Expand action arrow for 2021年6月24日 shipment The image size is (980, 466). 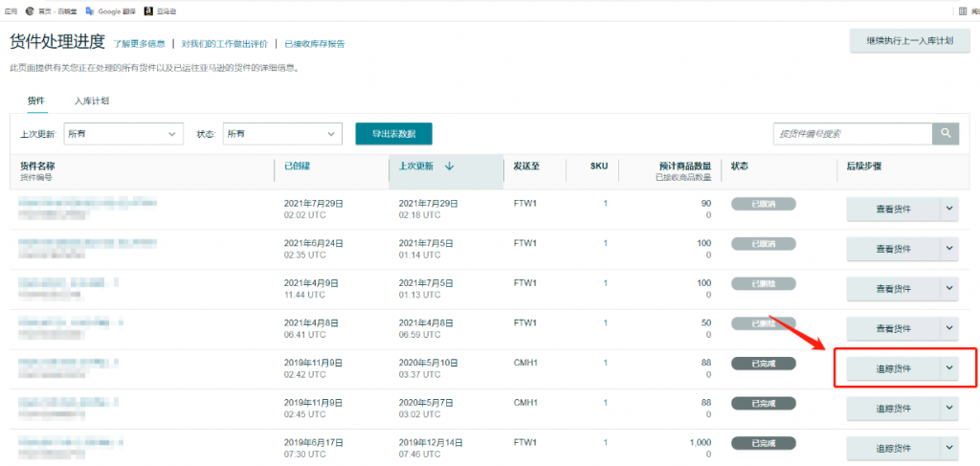[x=949, y=249]
